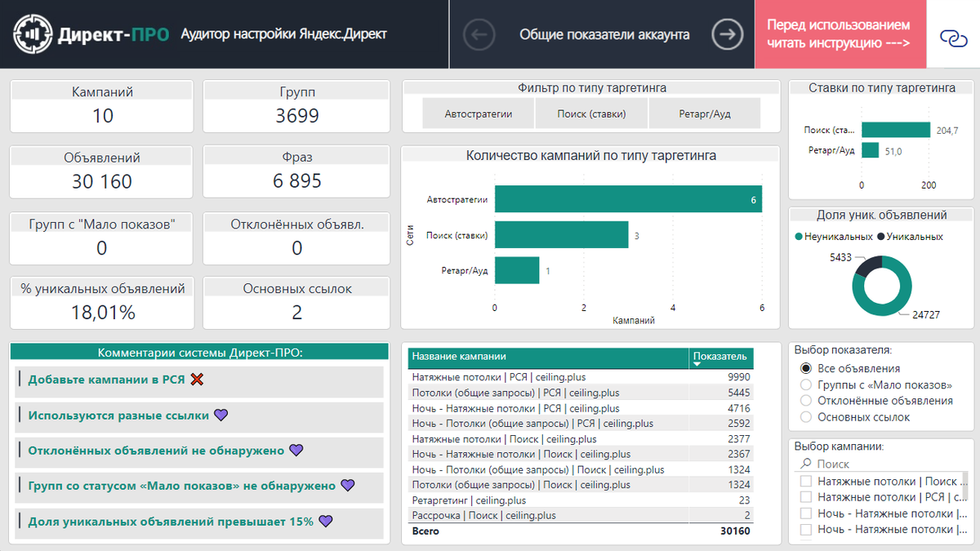The image size is (980, 551).
Task: Click the 'Фраз' card showing 6 895
Action: coord(296,171)
